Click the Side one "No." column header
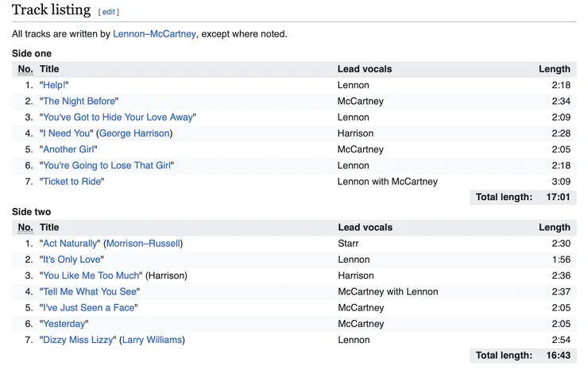588x370 pixels. pos(25,69)
